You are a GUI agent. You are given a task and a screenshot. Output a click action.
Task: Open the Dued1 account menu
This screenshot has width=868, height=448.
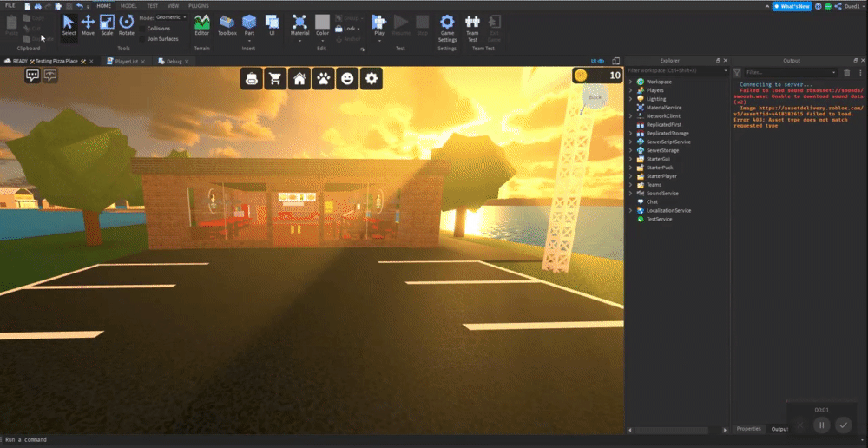[x=856, y=6]
